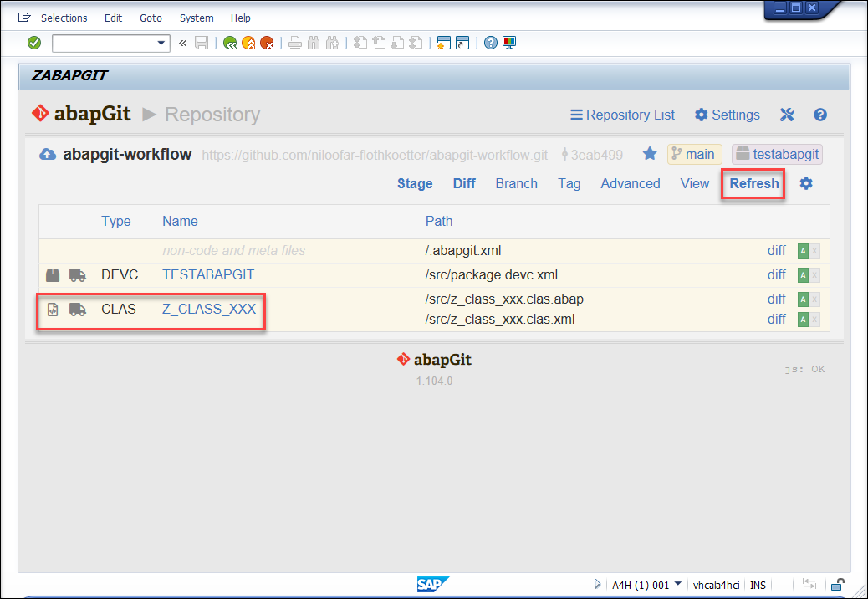The width and height of the screenshot is (868, 599).
Task: Click the abapgit-workflow GitHub URL
Action: pyautogui.click(x=375, y=155)
